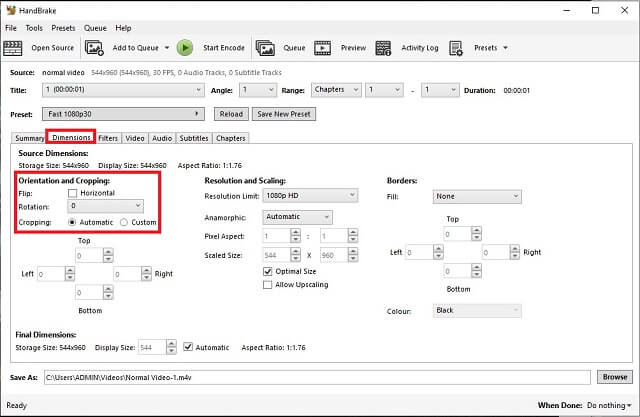Click the Save As file path field
Screen dimensions: 640x417
317,377
